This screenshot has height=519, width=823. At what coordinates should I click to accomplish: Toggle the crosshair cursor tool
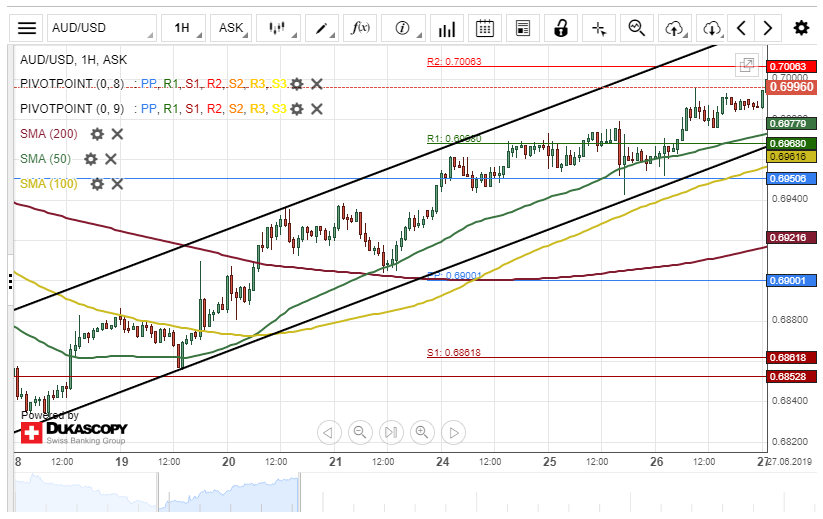599,28
